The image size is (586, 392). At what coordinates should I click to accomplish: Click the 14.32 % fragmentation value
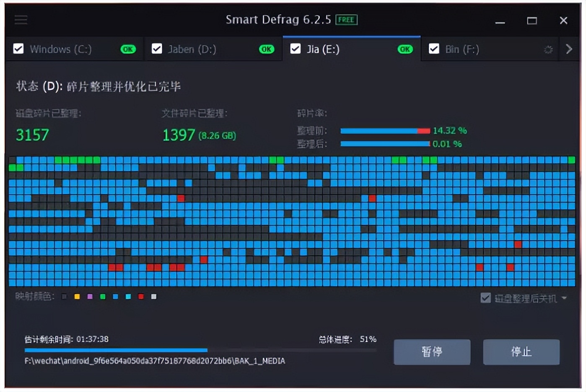450,131
